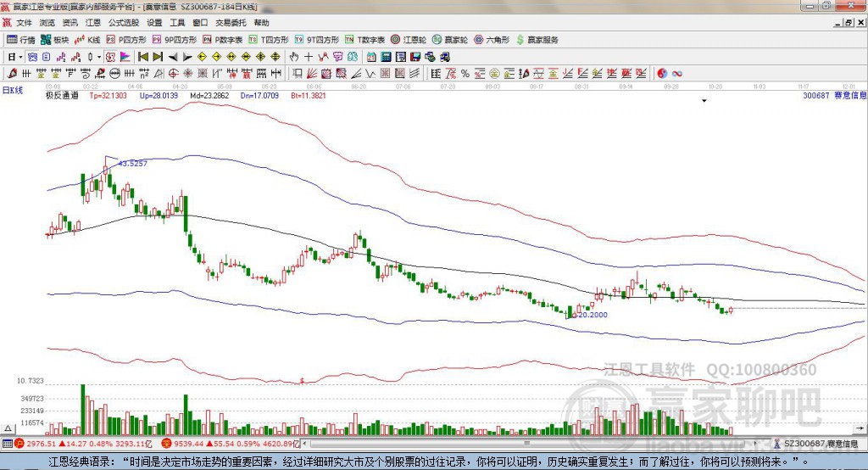This screenshot has height=470, width=868.
Task: Click the right arrow at volume panel edge
Action: point(860,428)
